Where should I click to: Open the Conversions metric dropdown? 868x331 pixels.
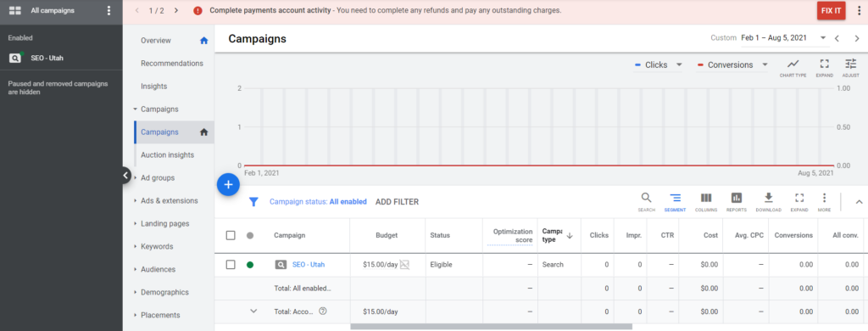click(732, 65)
